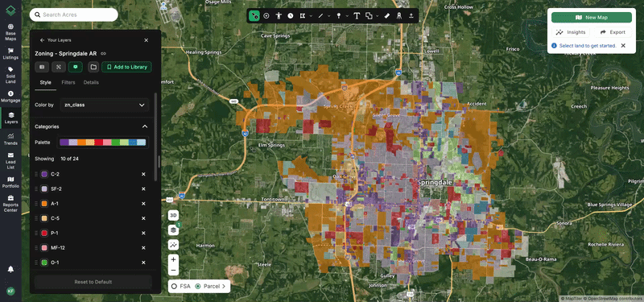Change the P-1 color swatch
The width and height of the screenshot is (644, 302).
(x=44, y=233)
